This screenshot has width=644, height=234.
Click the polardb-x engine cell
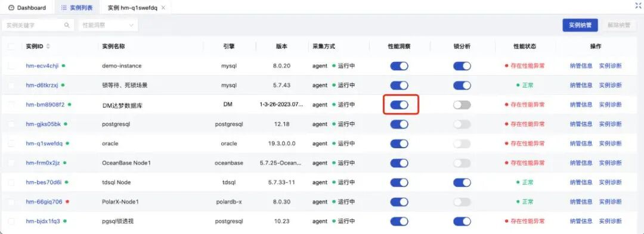(229, 202)
